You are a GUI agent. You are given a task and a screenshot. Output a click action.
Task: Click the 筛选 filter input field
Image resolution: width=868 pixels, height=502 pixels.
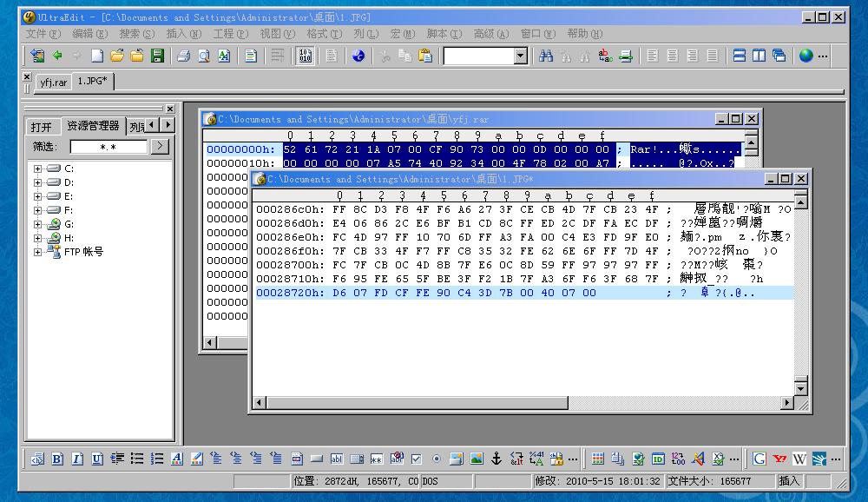coord(108,147)
